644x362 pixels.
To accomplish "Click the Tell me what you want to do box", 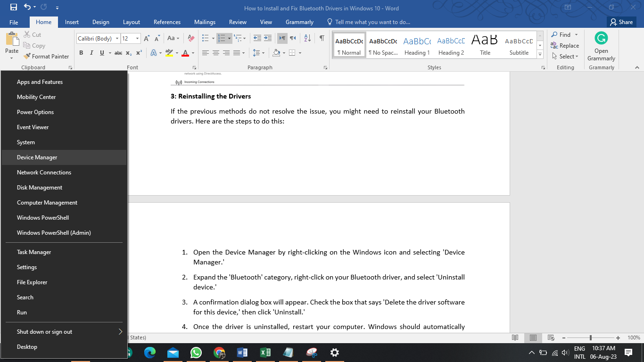I will pyautogui.click(x=368, y=22).
